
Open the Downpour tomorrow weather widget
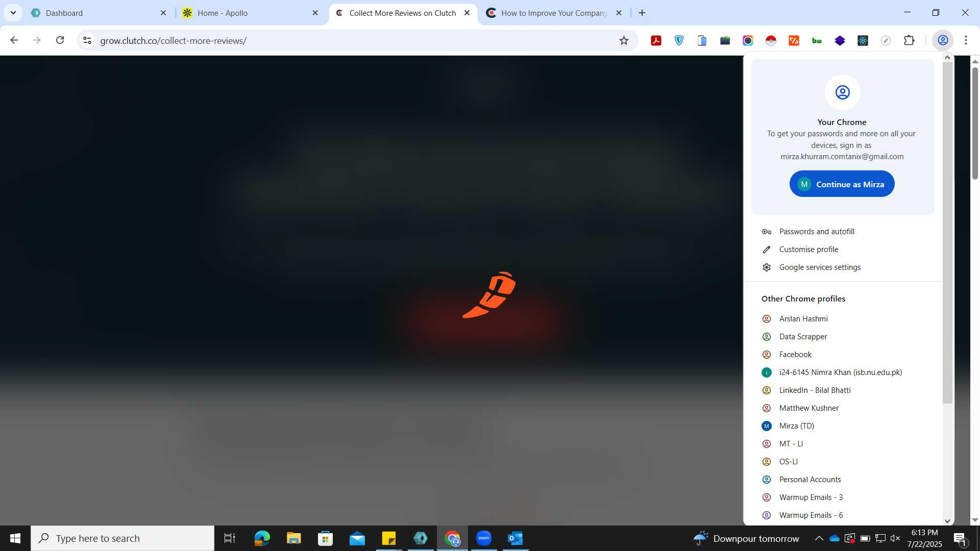(746, 538)
